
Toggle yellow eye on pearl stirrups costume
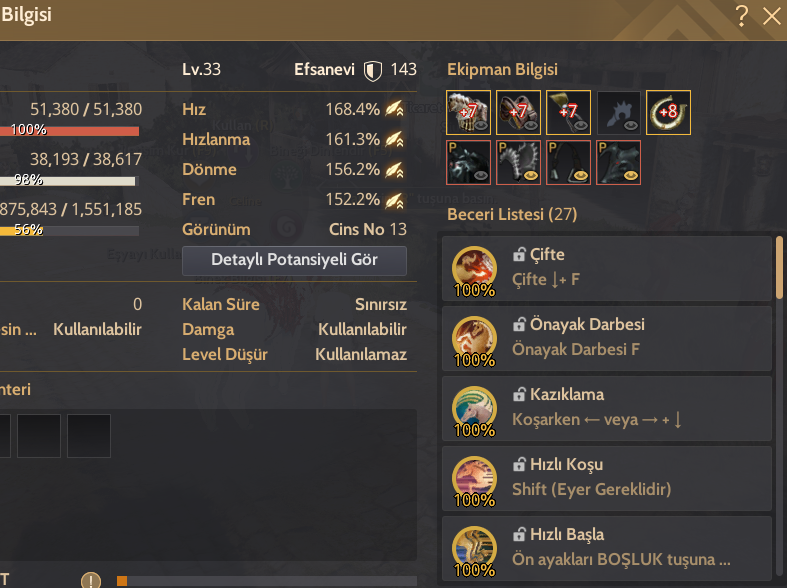[x=581, y=176]
